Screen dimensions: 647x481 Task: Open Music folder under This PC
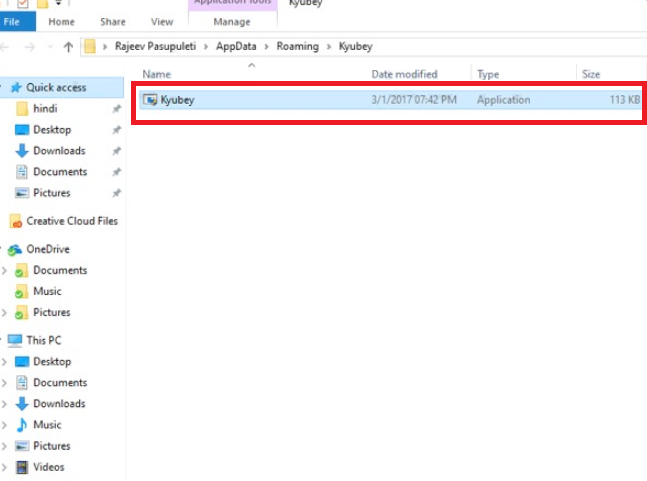(x=47, y=425)
